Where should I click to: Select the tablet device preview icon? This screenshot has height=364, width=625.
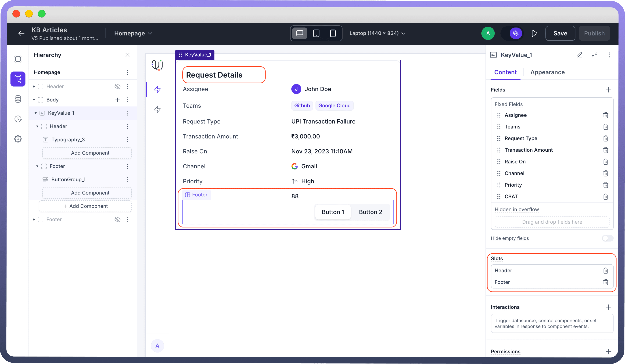click(x=316, y=33)
